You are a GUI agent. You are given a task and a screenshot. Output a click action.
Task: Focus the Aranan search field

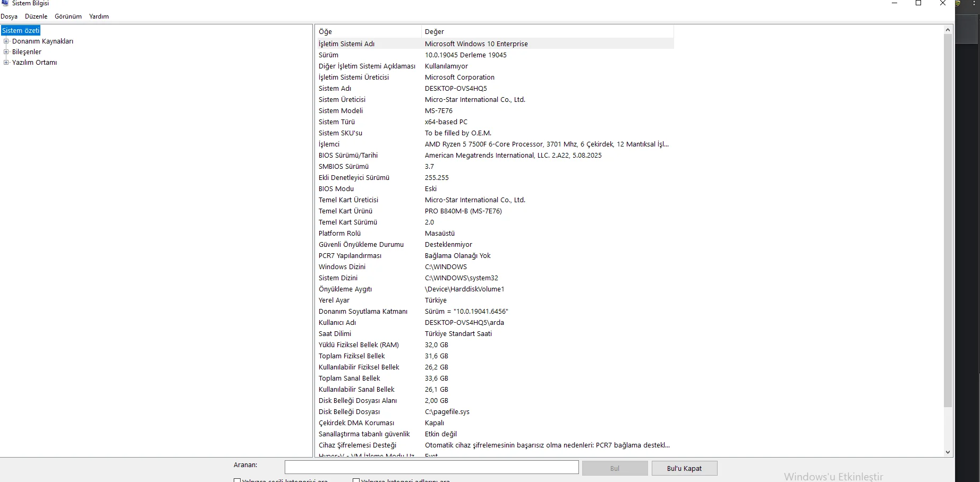(x=431, y=467)
